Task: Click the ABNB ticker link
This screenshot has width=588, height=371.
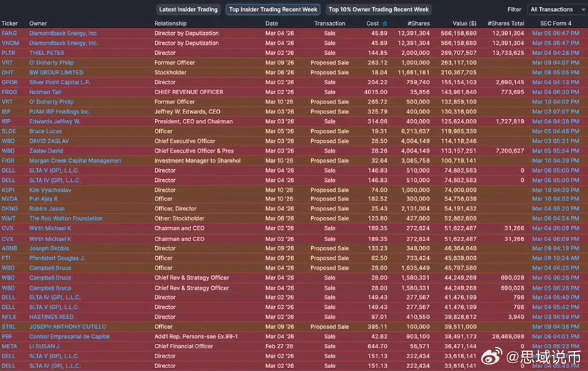Action: pyautogui.click(x=9, y=248)
